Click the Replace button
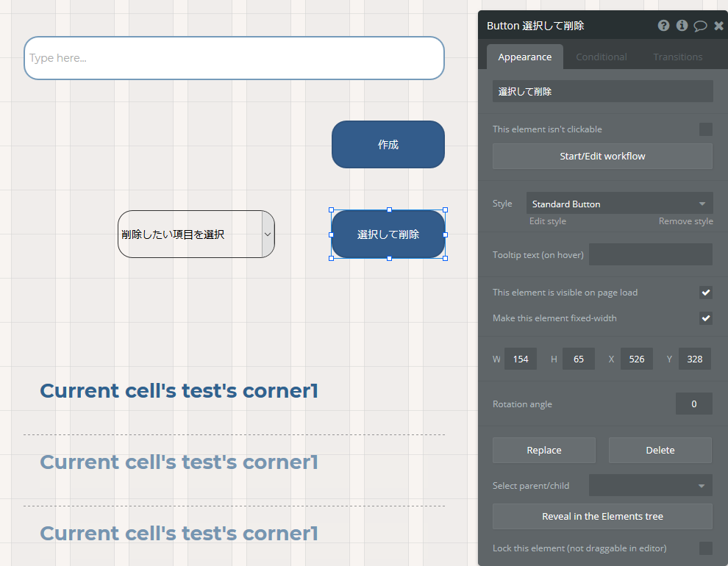This screenshot has width=728, height=566. 544,451
